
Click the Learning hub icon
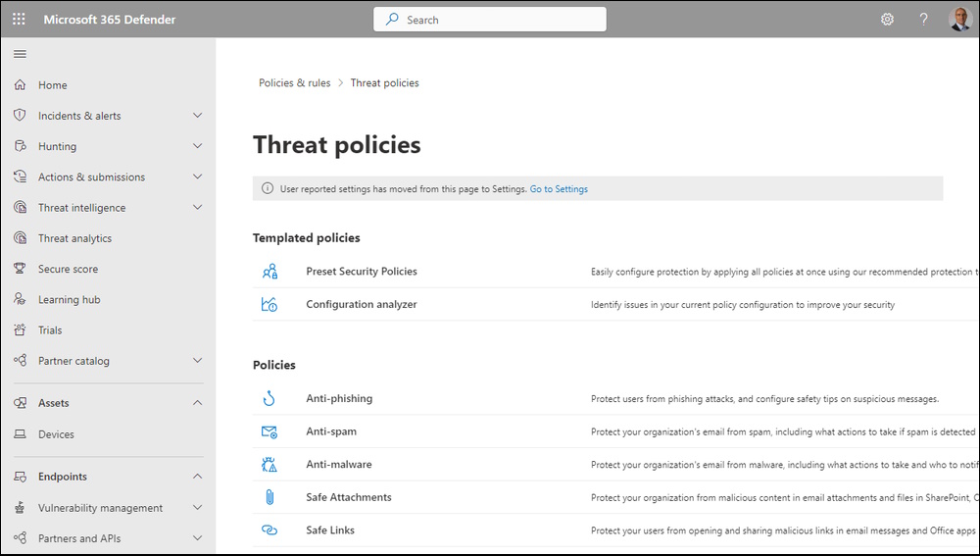(x=20, y=299)
